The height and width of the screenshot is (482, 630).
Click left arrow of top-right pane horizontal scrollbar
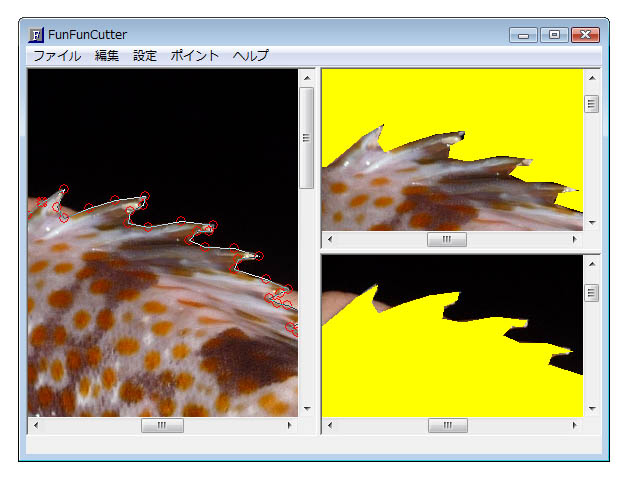pos(330,239)
